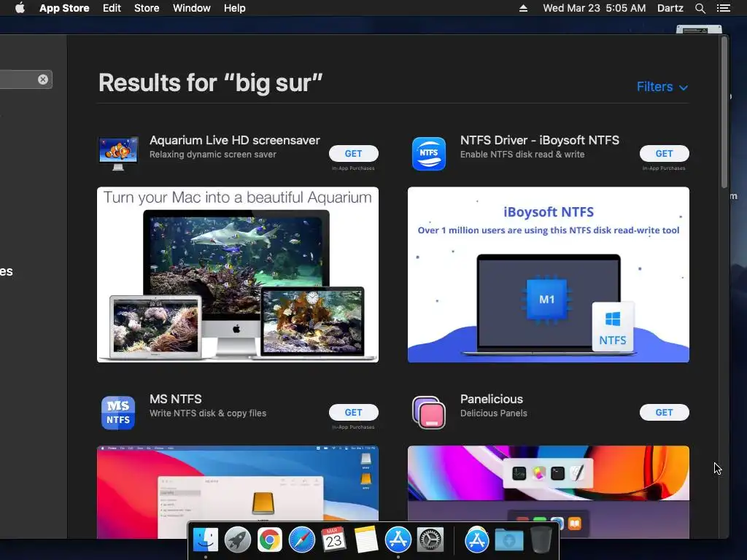Click the MS NTFS title
The height and width of the screenshot is (560, 747).
[175, 399]
